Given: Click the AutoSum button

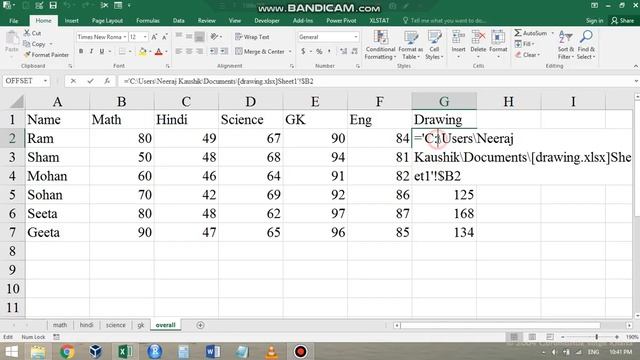Looking at the screenshot, I should (x=531, y=33).
